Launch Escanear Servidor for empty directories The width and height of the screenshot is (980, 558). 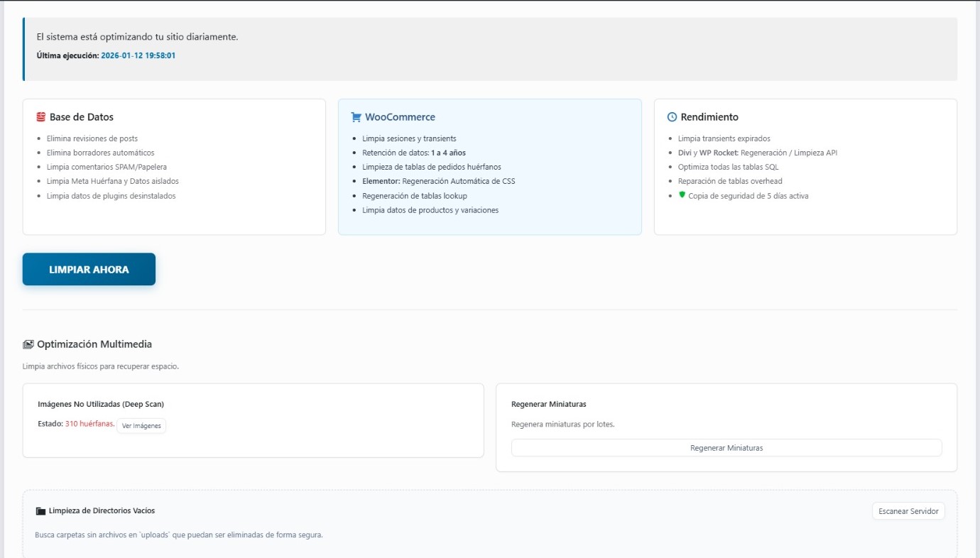[908, 510]
